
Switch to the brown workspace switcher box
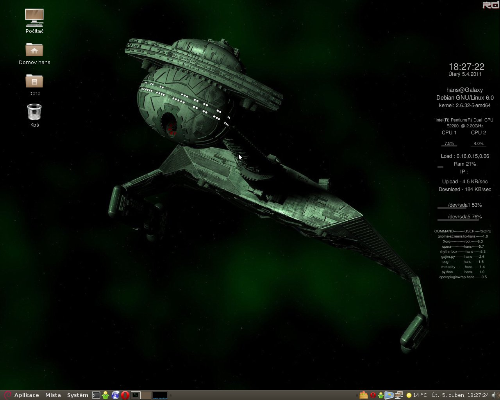point(147,395)
